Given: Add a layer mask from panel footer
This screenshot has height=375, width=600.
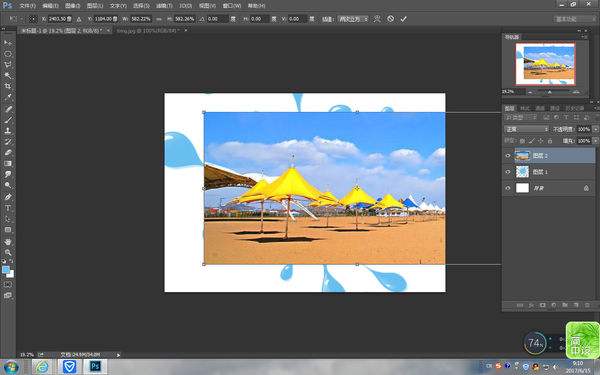Looking at the screenshot, I should 542,305.
